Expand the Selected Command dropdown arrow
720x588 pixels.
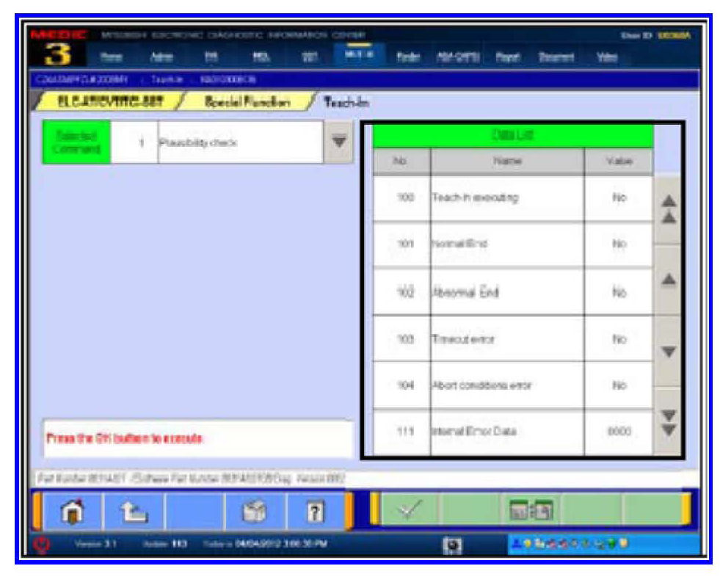[x=338, y=142]
